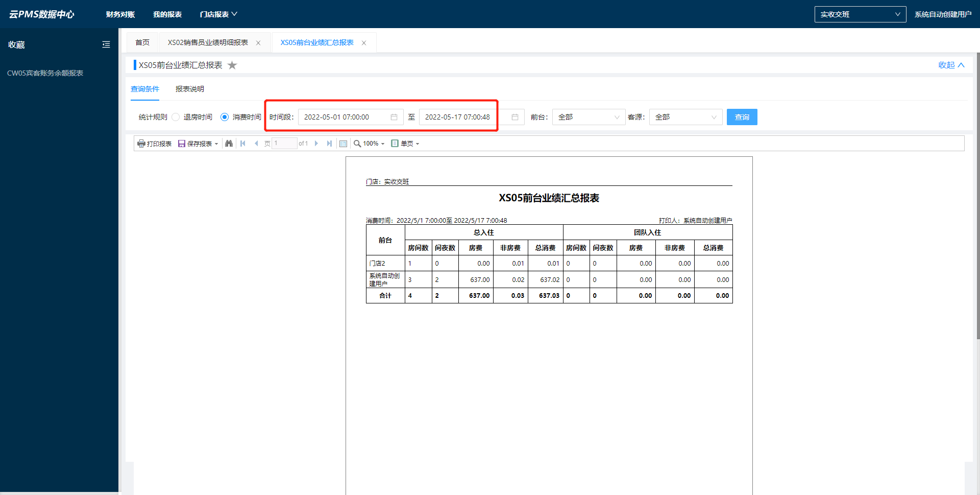Open the 单页 page mode dropdown
980x495 pixels.
tap(405, 144)
